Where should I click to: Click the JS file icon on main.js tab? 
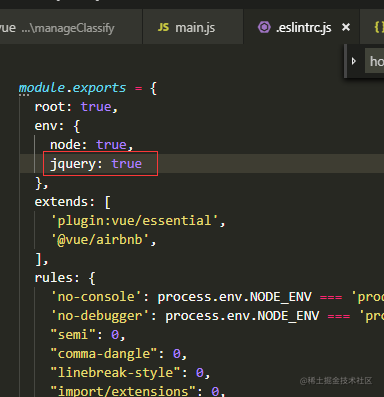click(163, 27)
